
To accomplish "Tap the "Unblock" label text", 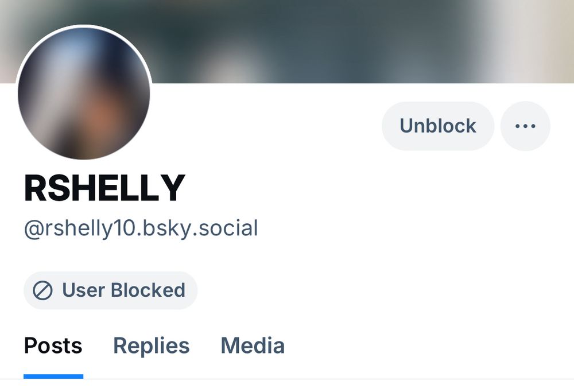I will pos(438,126).
